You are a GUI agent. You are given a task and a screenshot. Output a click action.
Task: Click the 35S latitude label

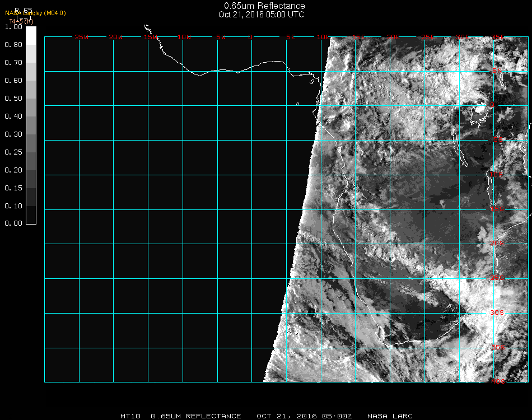[498, 347]
